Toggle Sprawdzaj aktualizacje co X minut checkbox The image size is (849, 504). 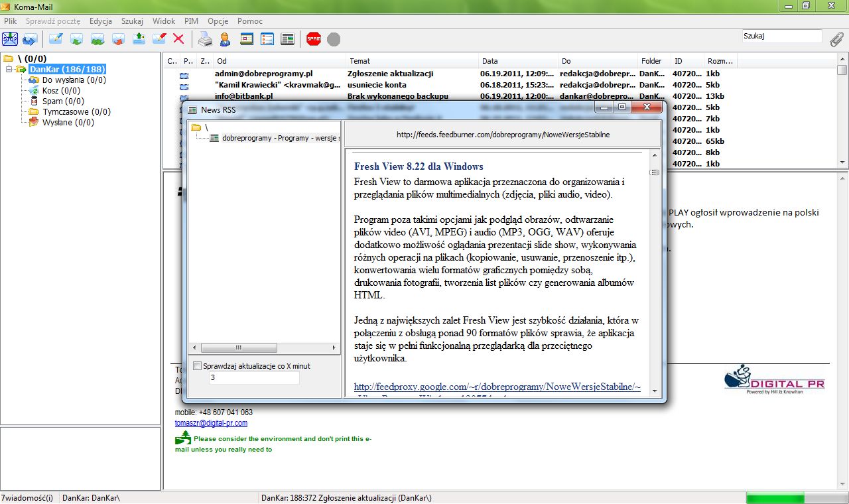(197, 365)
